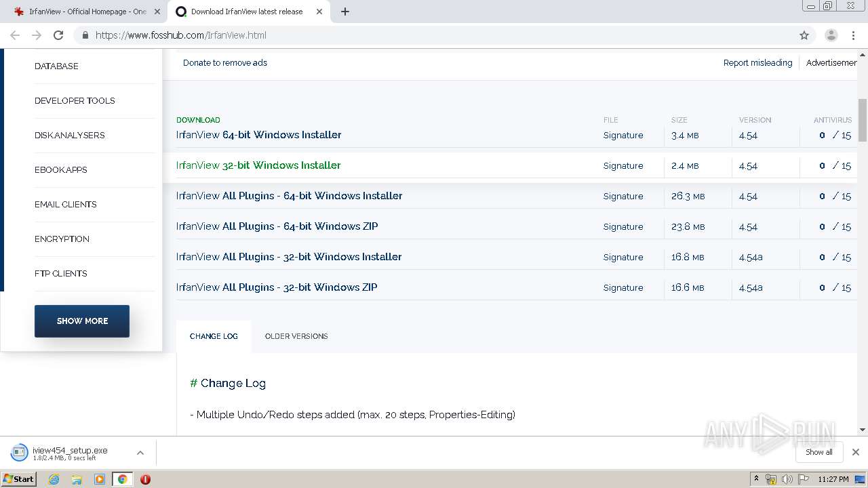The width and height of the screenshot is (868, 488).
Task: Click the 4.54a version of 32-bit Plugins Installer
Action: coord(751,258)
